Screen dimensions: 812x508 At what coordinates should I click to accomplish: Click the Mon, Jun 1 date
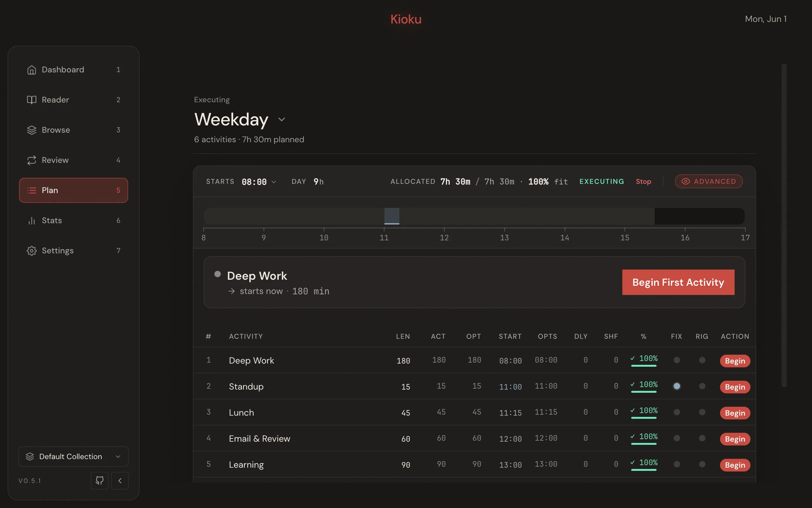pyautogui.click(x=766, y=19)
